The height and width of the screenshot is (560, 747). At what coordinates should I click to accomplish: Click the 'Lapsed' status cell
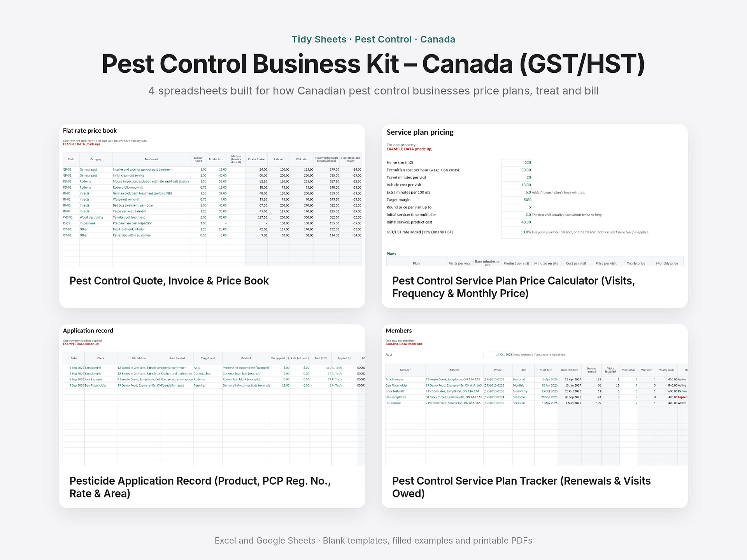point(682,397)
